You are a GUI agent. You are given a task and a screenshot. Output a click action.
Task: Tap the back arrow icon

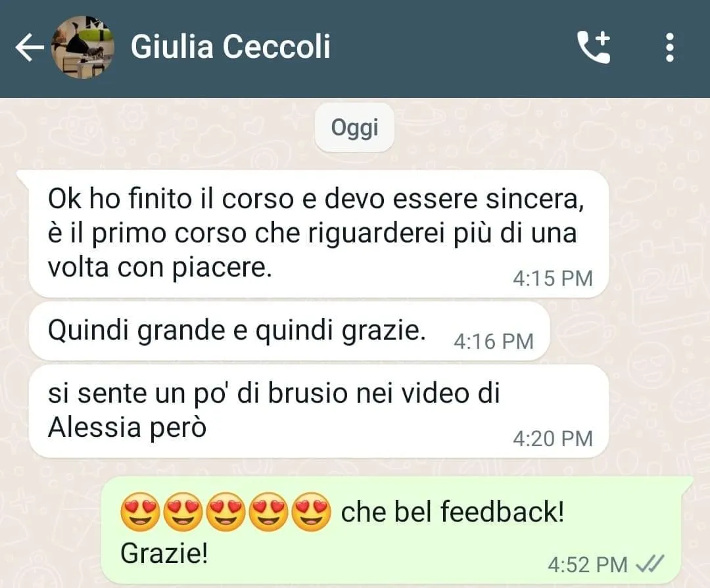30,47
